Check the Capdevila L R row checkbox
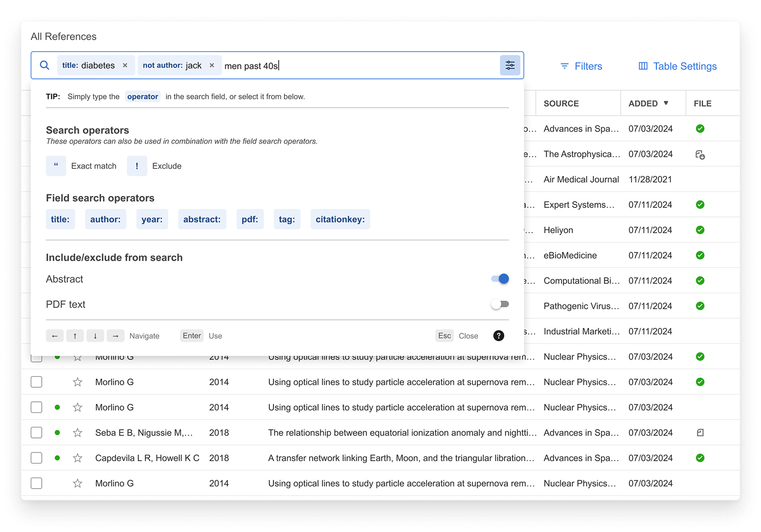Image resolution: width=761 pixels, height=532 pixels. point(37,458)
